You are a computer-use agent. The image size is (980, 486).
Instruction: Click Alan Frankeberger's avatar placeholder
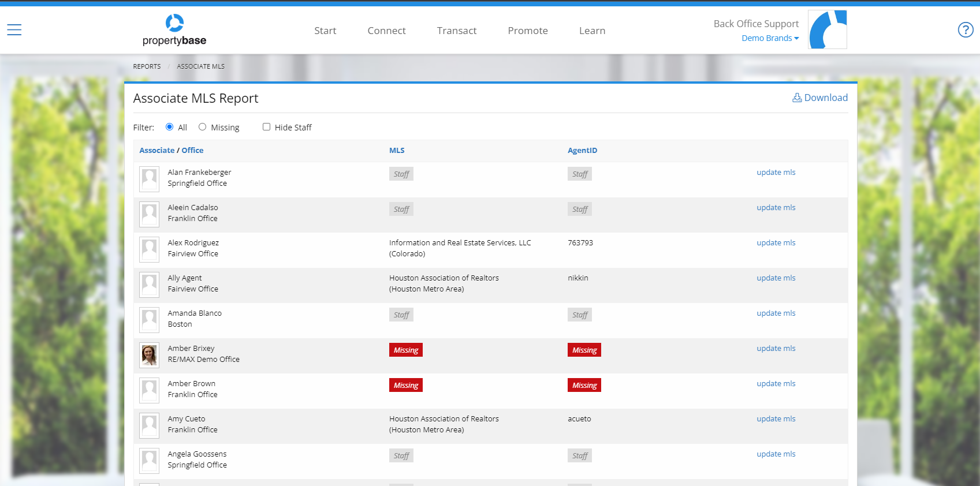[150, 179]
